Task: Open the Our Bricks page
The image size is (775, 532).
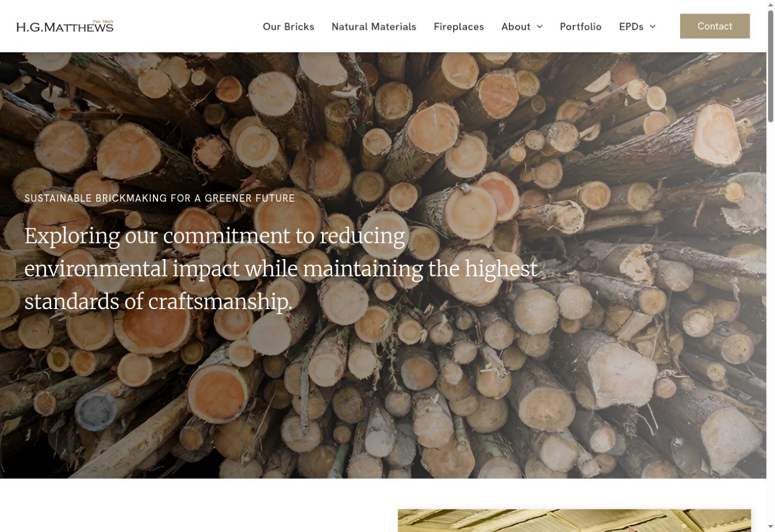Action: (x=289, y=26)
